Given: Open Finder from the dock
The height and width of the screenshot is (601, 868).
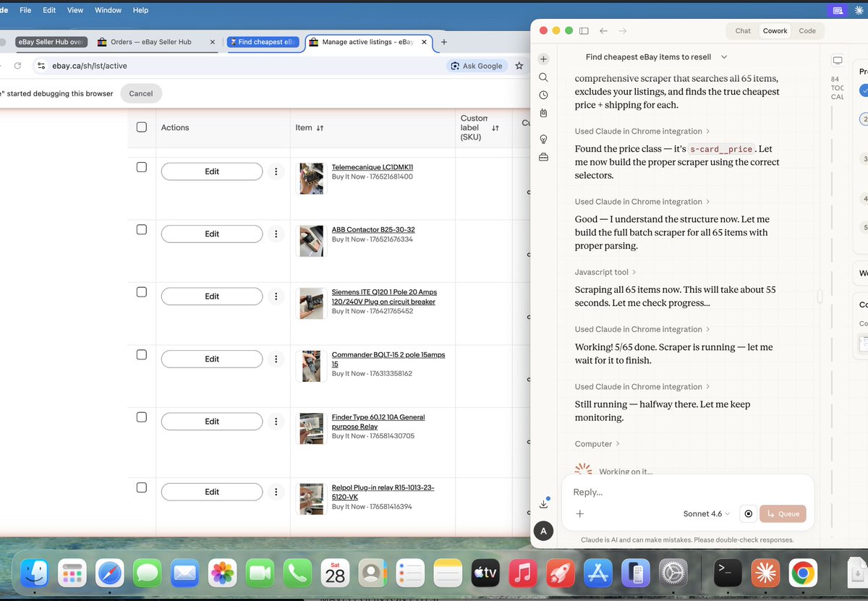Looking at the screenshot, I should (34, 574).
